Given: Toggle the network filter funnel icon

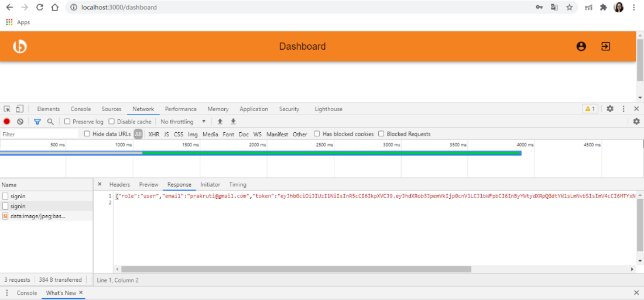Looking at the screenshot, I should pos(37,122).
